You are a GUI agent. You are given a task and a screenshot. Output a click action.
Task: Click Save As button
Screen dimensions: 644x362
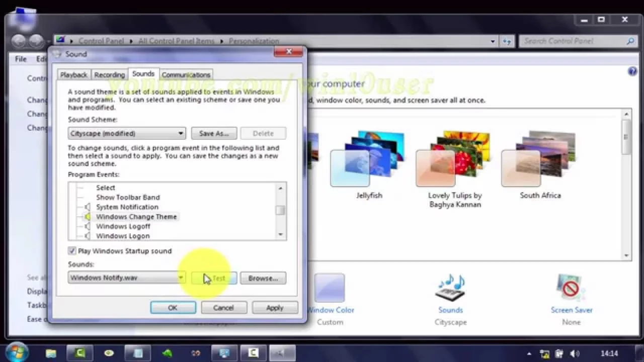point(214,133)
